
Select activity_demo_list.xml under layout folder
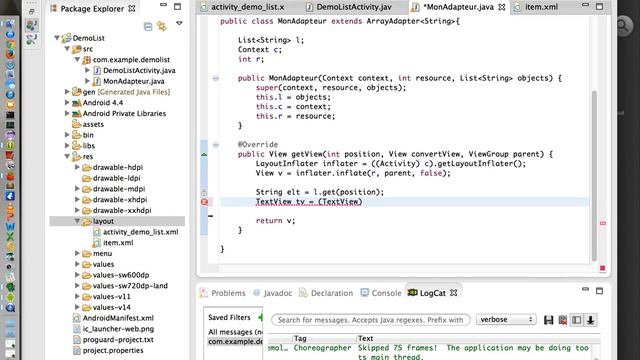click(140, 232)
